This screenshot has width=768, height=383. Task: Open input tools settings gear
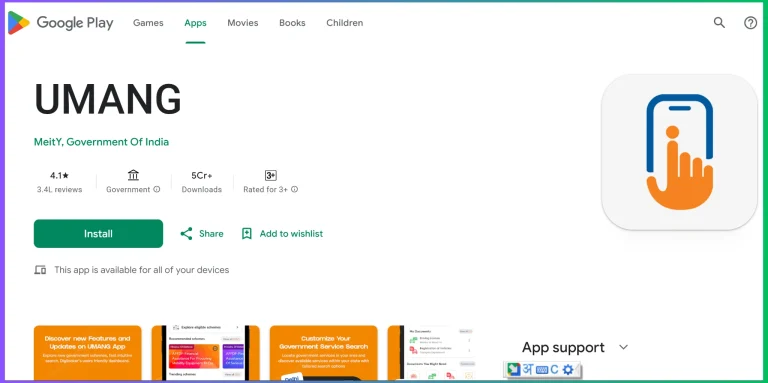click(x=568, y=369)
